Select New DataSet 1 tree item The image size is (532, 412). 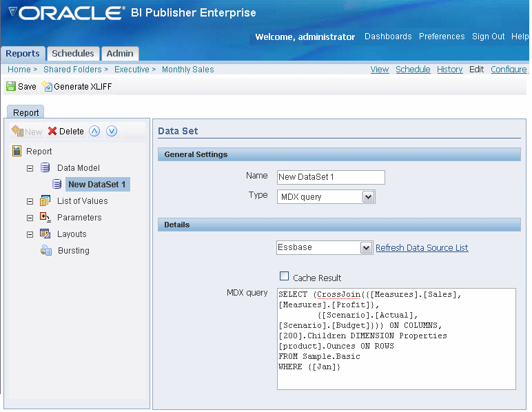point(97,184)
